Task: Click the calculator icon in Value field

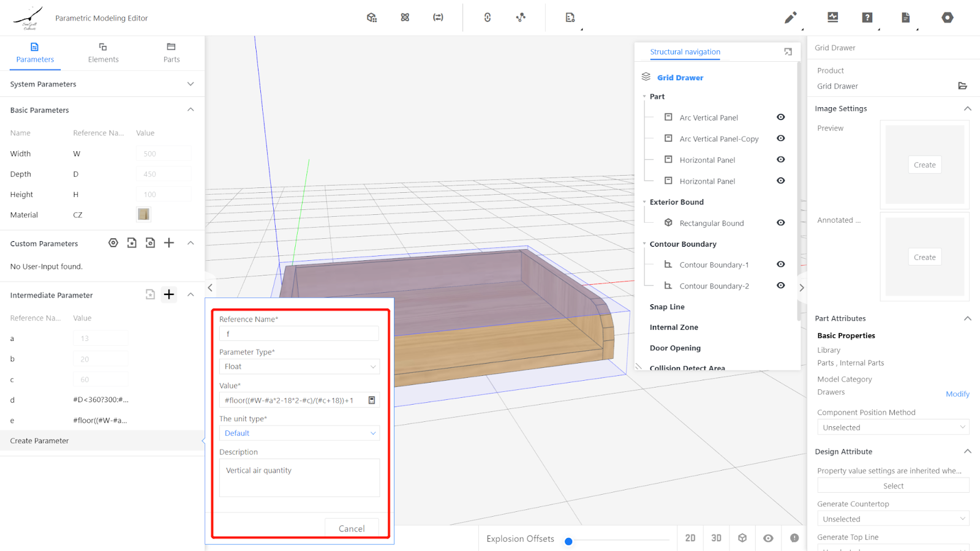Action: [x=371, y=400]
